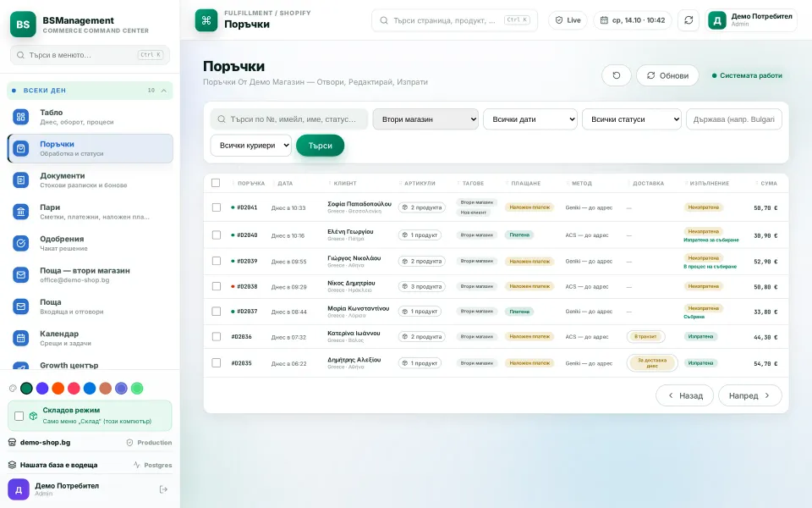
Task: Check the box for order #D2040
Action: pyautogui.click(x=217, y=235)
